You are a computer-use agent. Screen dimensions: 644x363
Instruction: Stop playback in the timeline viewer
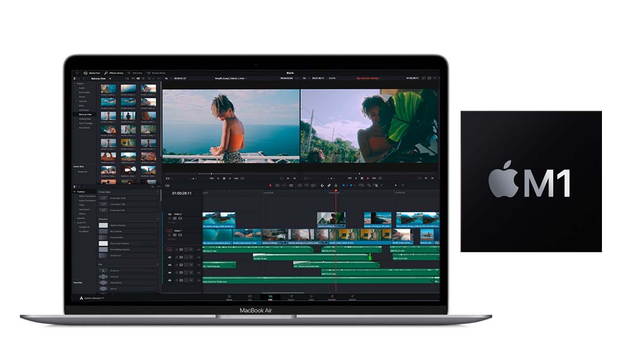click(361, 178)
